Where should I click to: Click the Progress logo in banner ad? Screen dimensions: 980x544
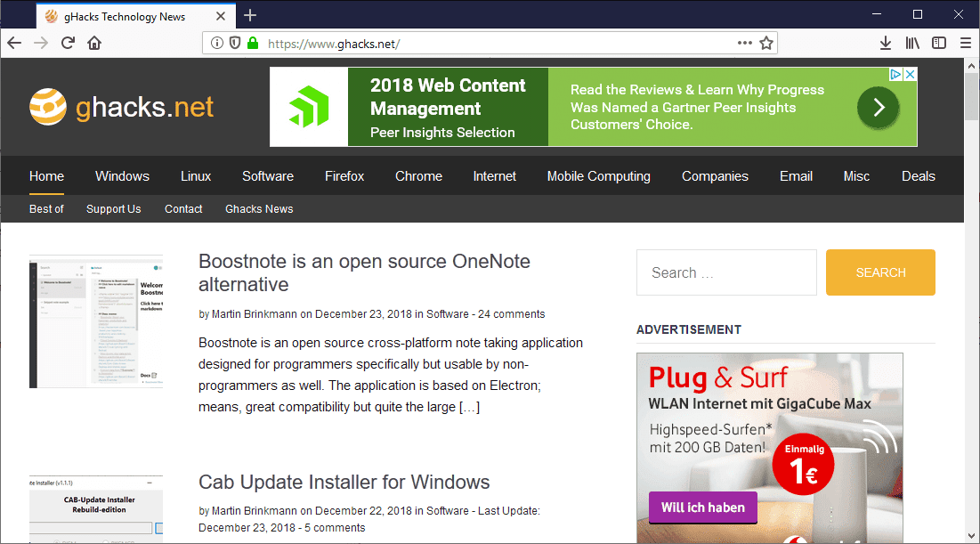[309, 107]
